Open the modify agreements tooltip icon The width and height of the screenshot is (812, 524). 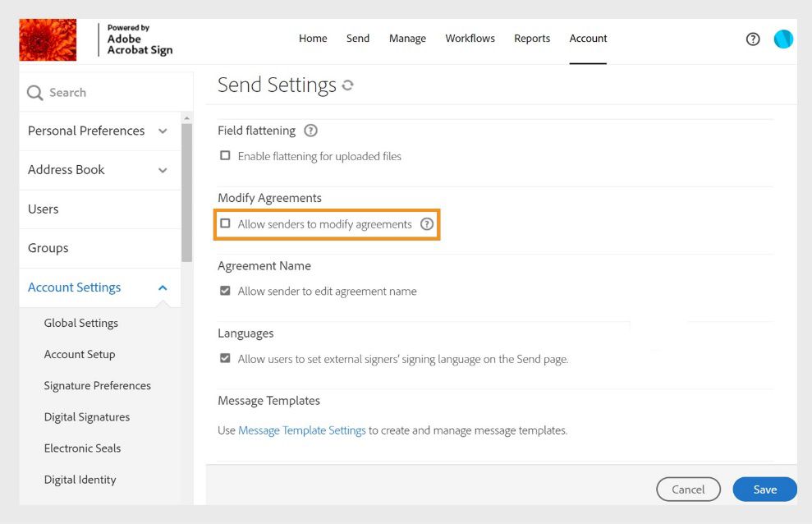coord(427,223)
